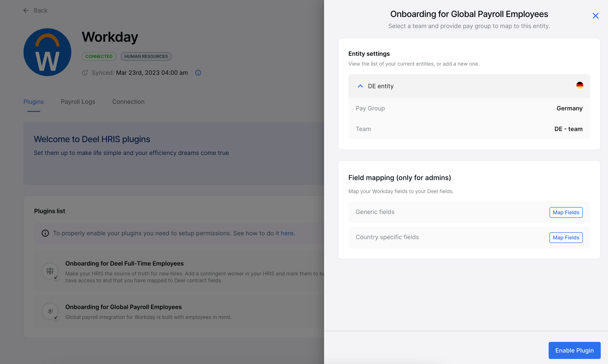Select the Plugins tab
This screenshot has width=608, height=364.
(x=33, y=102)
